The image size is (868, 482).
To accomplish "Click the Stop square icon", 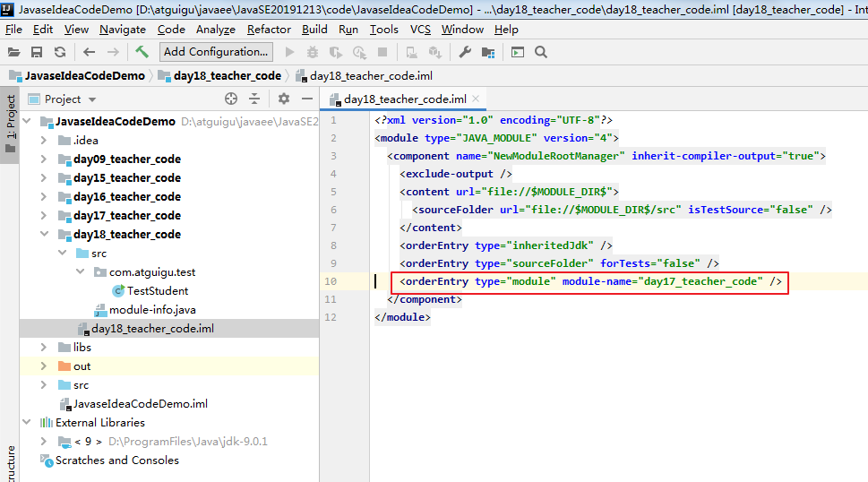I will pyautogui.click(x=382, y=52).
